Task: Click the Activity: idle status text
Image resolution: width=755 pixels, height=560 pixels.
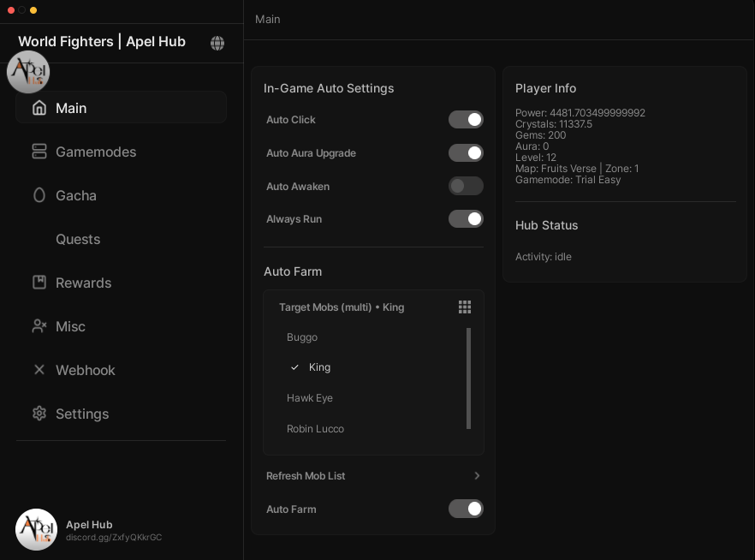Action: (543, 257)
